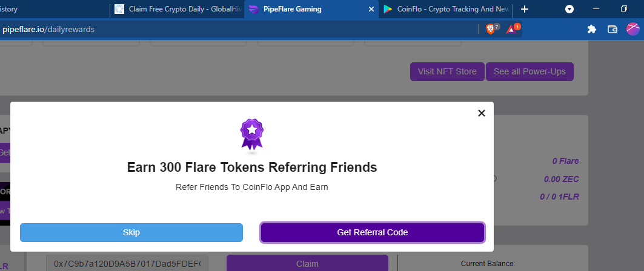Open the Brave Shields lion icon
Image resolution: width=644 pixels, height=271 pixels.
click(490, 29)
